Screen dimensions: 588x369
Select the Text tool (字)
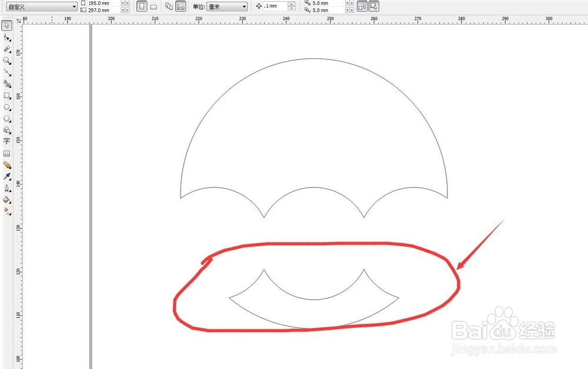6,141
